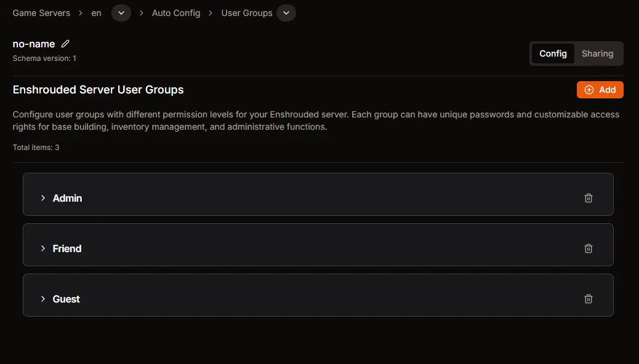The height and width of the screenshot is (364, 639).
Task: Click the plus icon on the Add button
Action: 589,89
